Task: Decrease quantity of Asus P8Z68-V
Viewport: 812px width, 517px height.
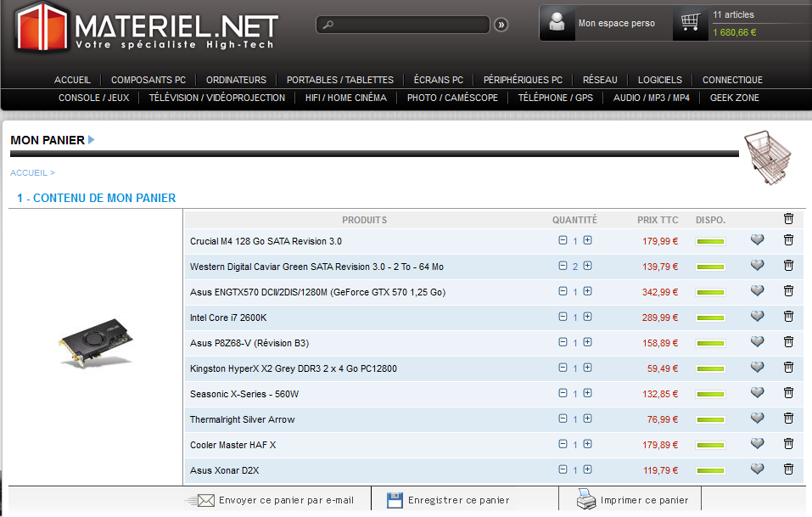Action: [x=563, y=342]
